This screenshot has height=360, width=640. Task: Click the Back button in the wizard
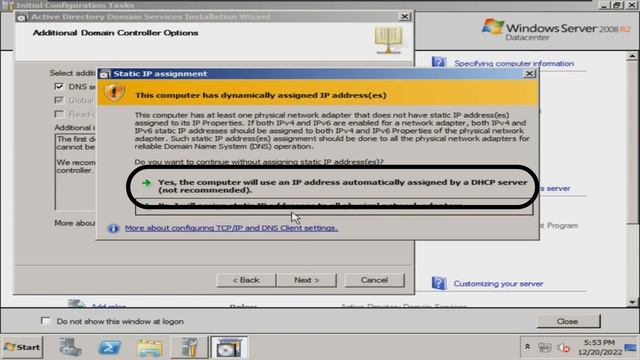coord(246,280)
